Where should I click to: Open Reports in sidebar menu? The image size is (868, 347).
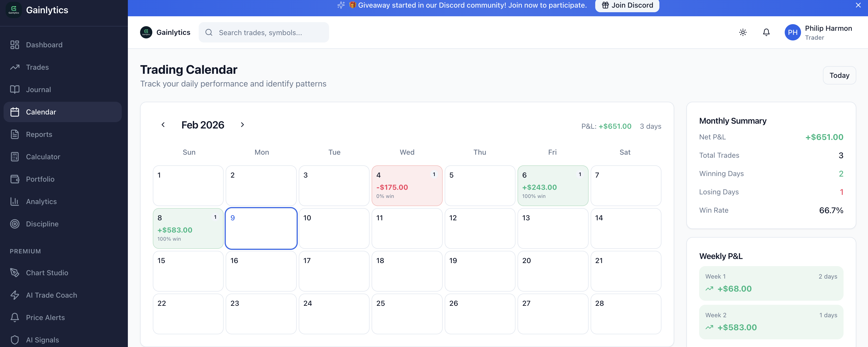tap(39, 134)
